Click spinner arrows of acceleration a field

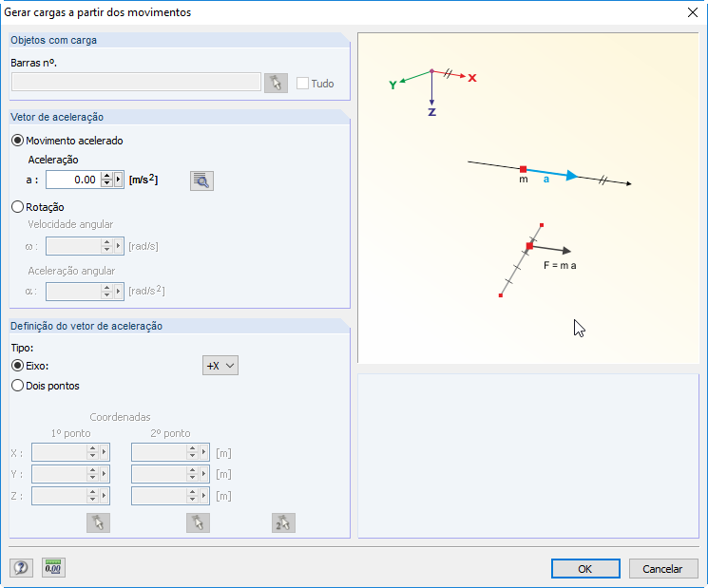click(x=107, y=180)
